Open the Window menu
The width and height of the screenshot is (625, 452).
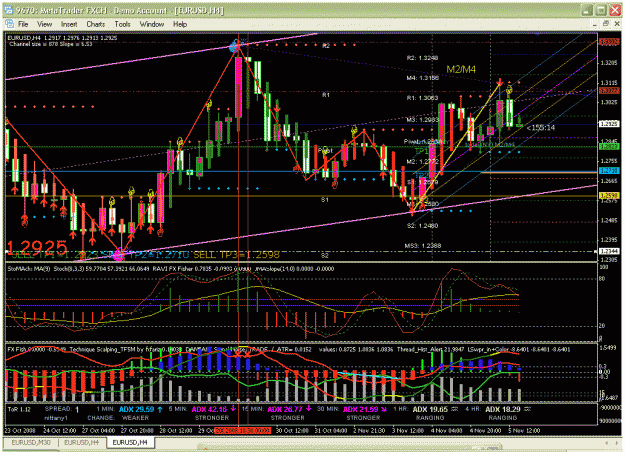pos(151,24)
